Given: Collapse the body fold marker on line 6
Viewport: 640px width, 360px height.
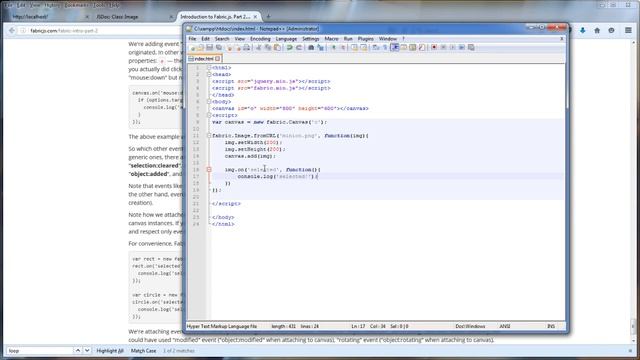Looking at the screenshot, I should click(209, 102).
